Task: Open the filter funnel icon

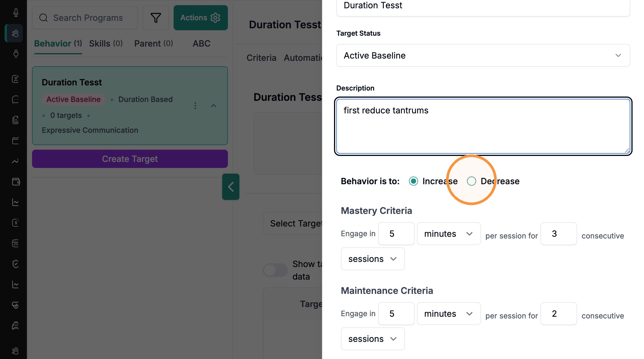Action: coord(156,18)
